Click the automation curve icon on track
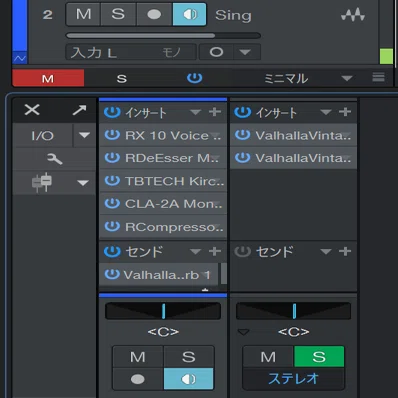398x398 pixels. tap(20, 58)
